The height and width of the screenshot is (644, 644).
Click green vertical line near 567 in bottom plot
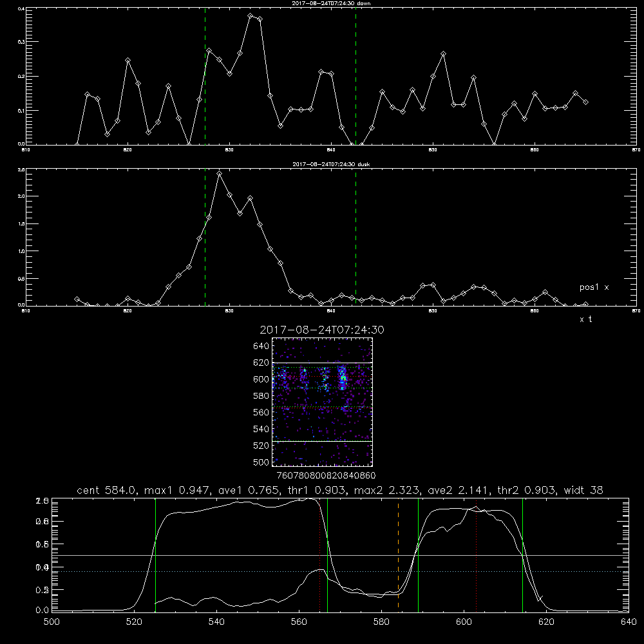[327, 554]
